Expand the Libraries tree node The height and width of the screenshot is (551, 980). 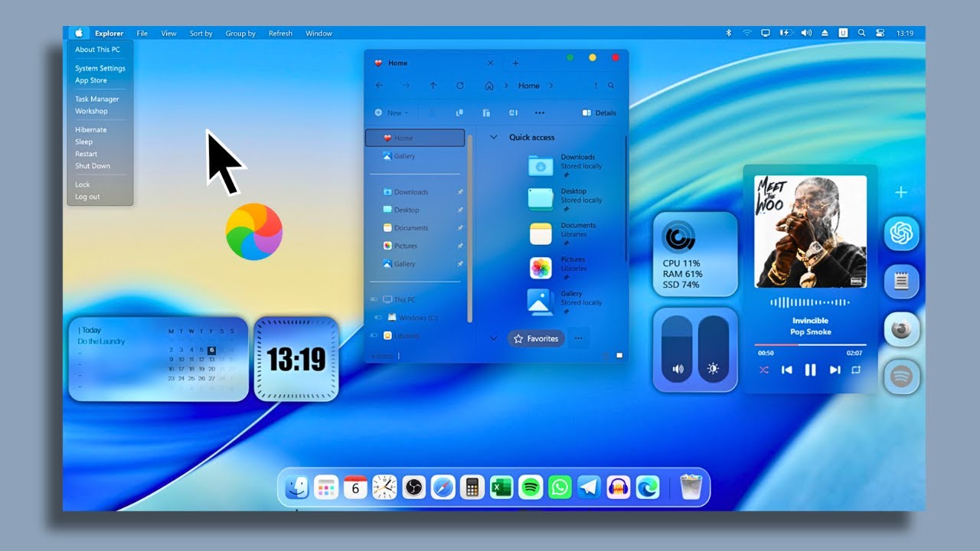point(374,336)
